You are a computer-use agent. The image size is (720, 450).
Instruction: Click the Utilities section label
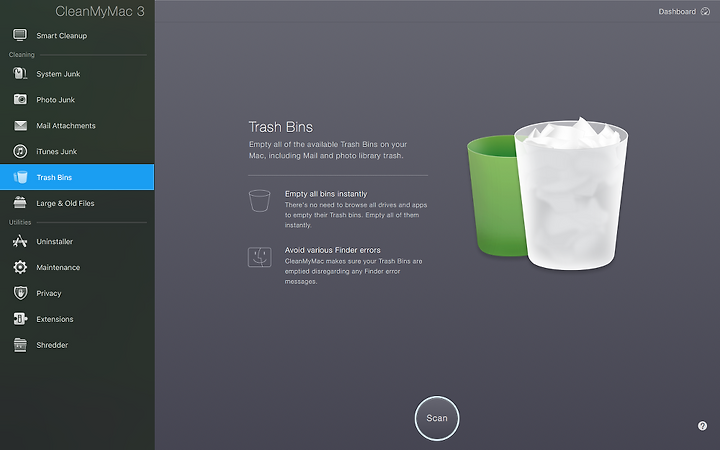click(20, 222)
